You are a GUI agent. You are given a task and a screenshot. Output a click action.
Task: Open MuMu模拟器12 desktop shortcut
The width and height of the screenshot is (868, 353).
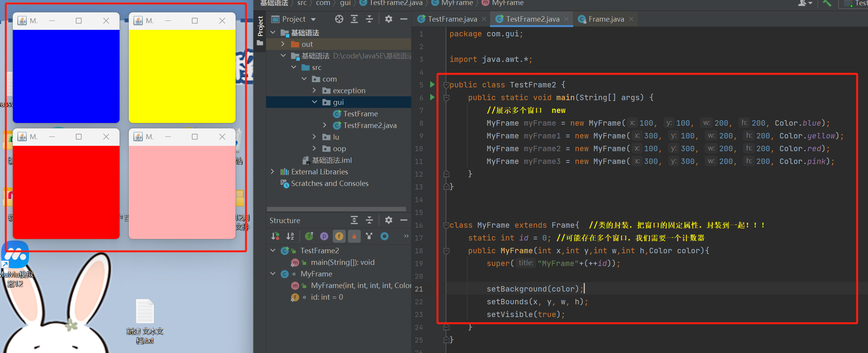pyautogui.click(x=15, y=264)
